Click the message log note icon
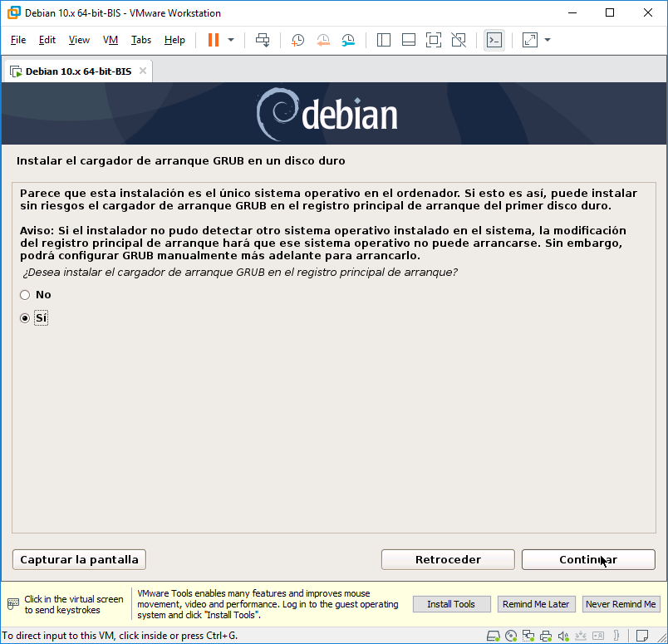The image size is (668, 644). (642, 636)
